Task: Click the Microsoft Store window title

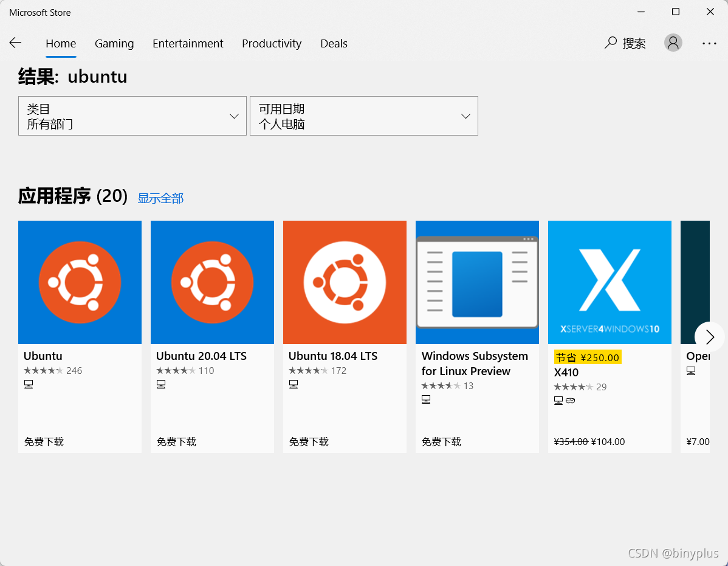Action: point(40,13)
